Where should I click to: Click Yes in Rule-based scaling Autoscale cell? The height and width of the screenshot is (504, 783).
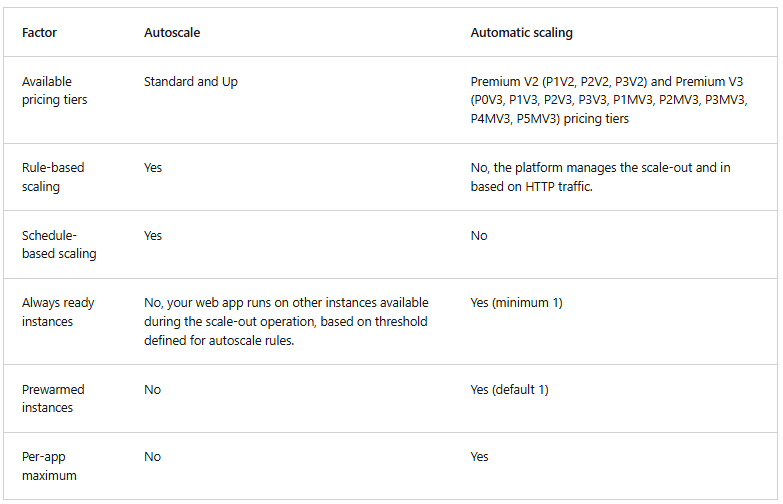pos(153,168)
